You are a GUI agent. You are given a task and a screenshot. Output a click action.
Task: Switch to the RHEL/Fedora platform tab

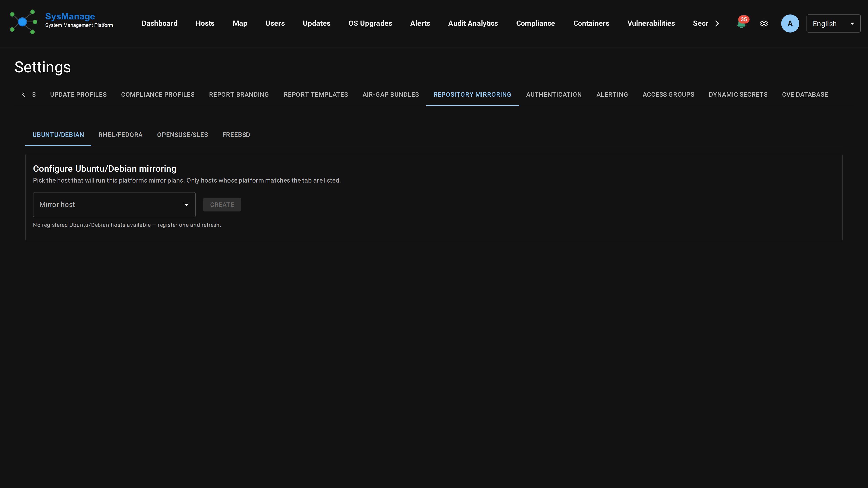(x=120, y=135)
